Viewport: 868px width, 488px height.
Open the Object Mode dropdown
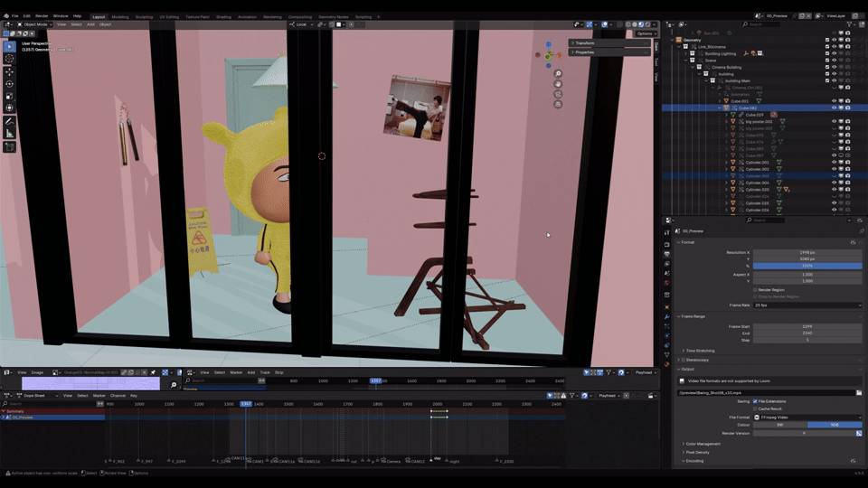34,24
